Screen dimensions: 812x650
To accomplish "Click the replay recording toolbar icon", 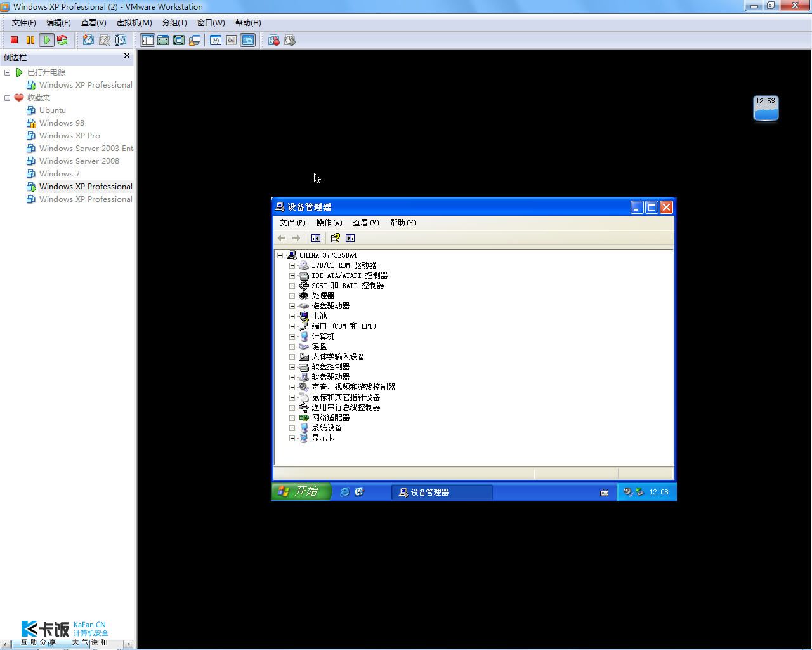I will [x=290, y=40].
